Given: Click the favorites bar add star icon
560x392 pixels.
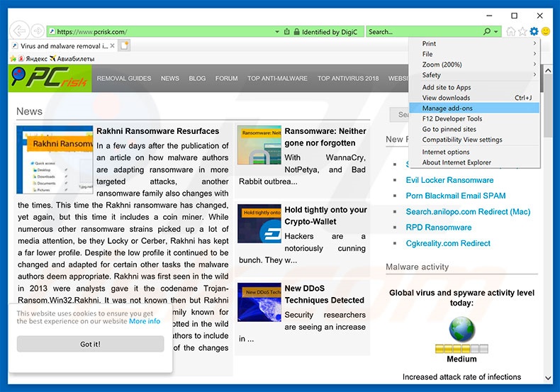Looking at the screenshot, I should [x=13, y=59].
